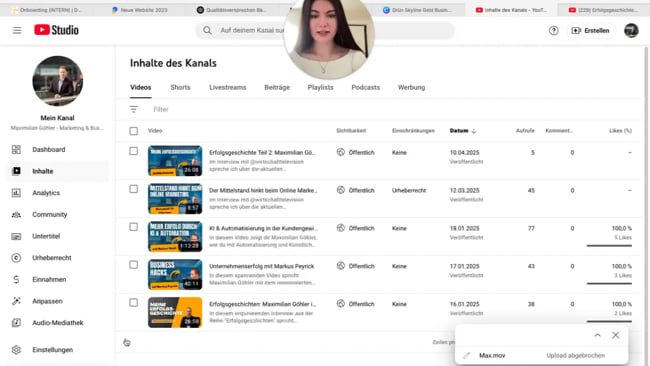650x366 pixels.
Task: Click globe icon of 16.01.2025 video row
Action: click(x=341, y=303)
